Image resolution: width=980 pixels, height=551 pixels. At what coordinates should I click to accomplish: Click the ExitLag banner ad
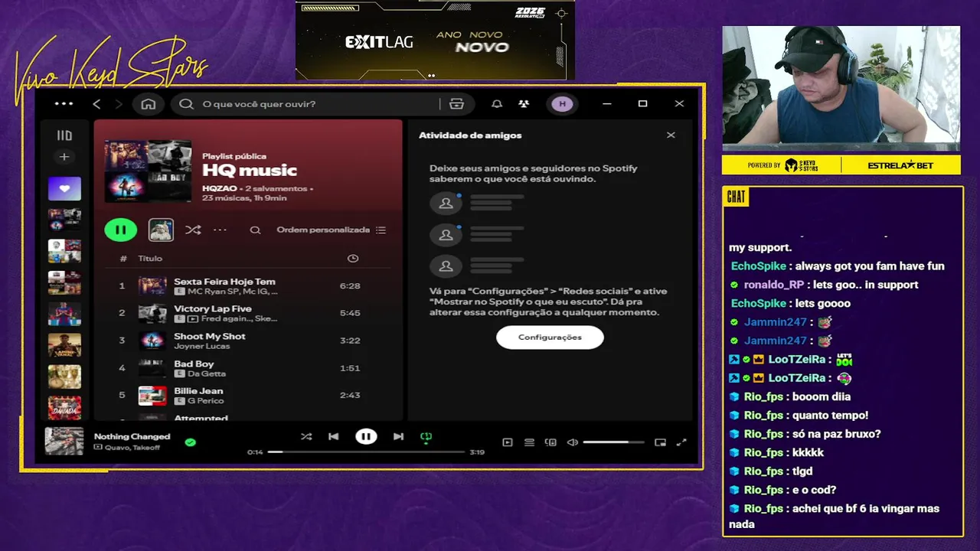[x=435, y=40]
